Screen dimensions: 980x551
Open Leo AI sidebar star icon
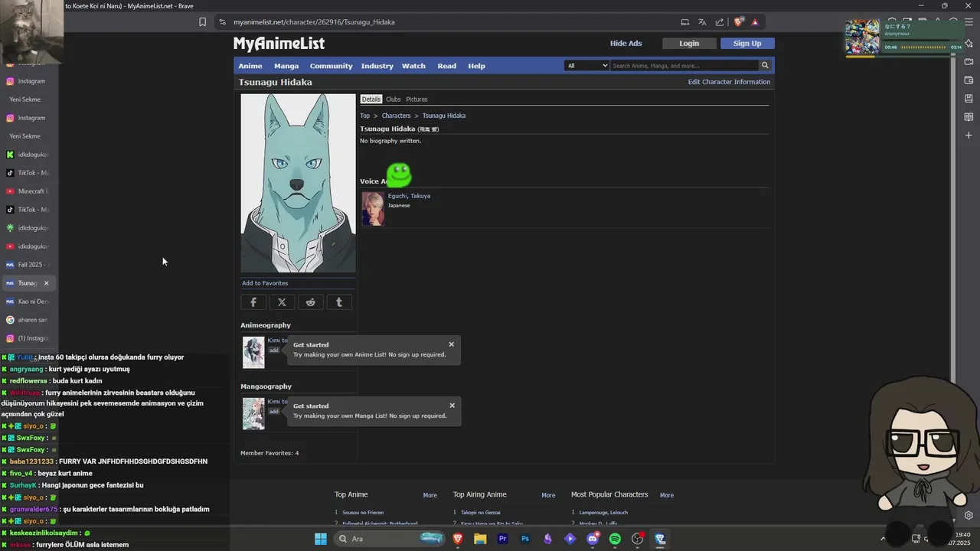[969, 44]
